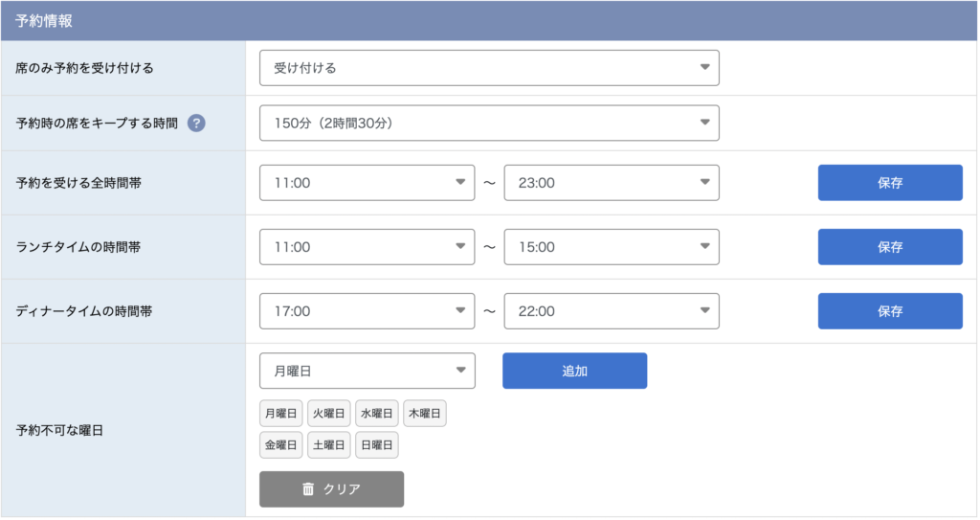The image size is (980, 520).
Task: Open the 23:00 end time dropdown
Action: (x=612, y=183)
